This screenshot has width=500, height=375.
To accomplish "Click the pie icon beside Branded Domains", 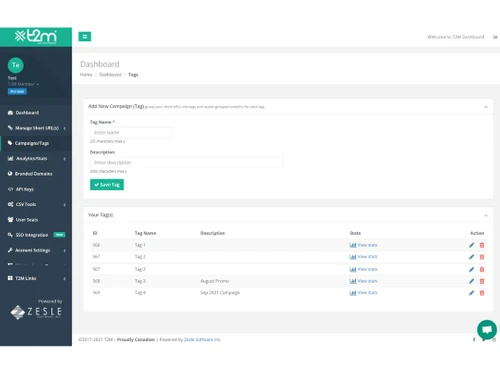I will 10,173.
